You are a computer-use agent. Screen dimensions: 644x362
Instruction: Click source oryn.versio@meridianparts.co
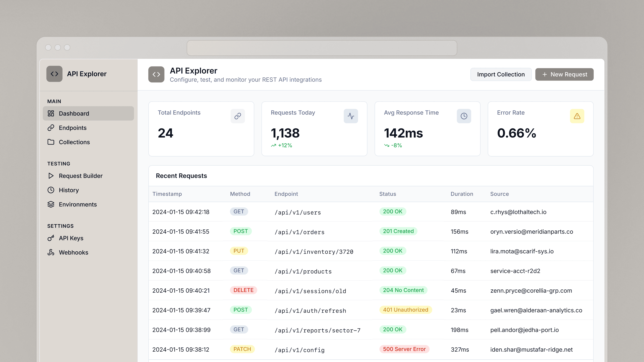pyautogui.click(x=531, y=232)
